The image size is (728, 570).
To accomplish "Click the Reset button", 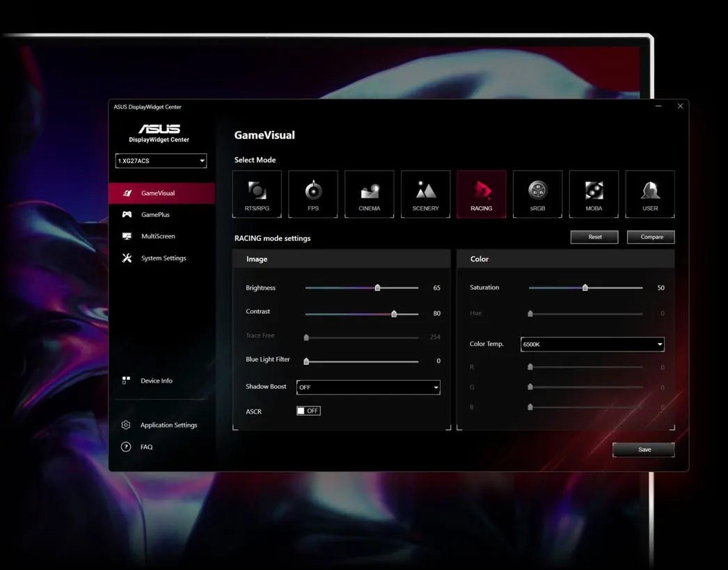I will [594, 237].
